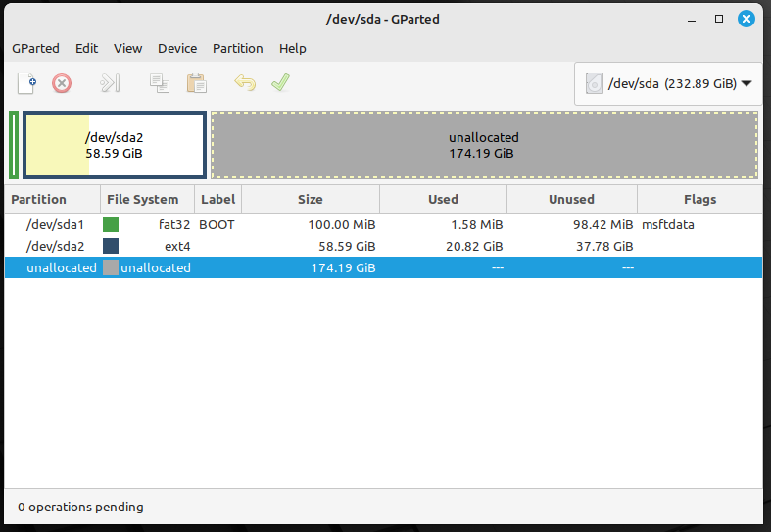Viewport: 771px width, 532px height.
Task: Open the Edit menu
Action: click(x=86, y=48)
